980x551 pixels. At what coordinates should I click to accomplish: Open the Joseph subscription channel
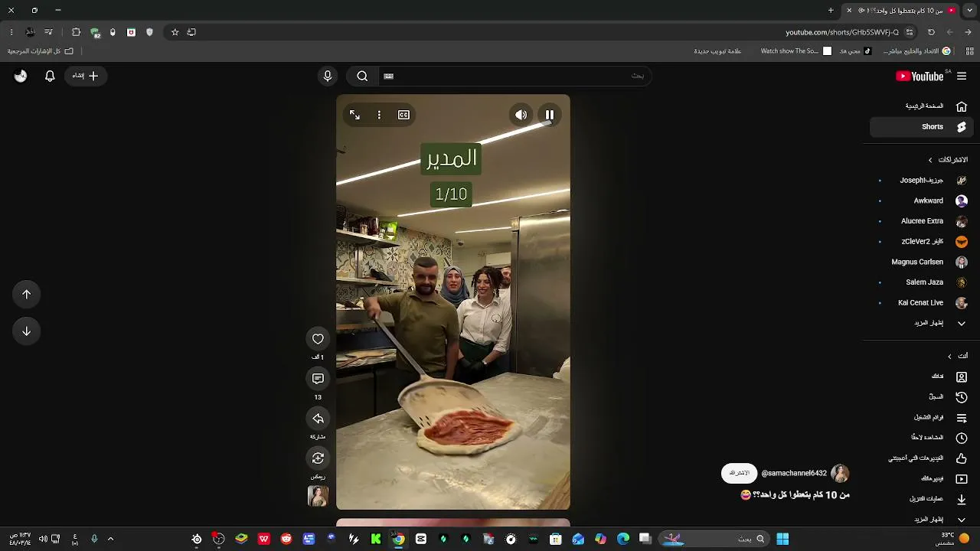[x=922, y=181]
